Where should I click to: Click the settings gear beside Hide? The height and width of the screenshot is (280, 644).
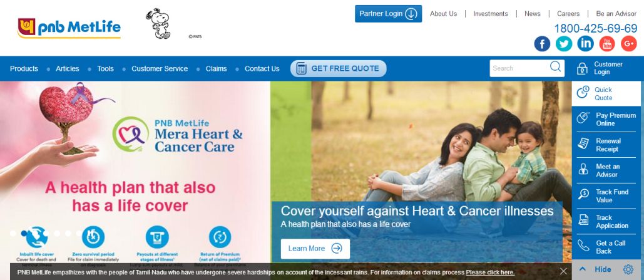tap(628, 270)
